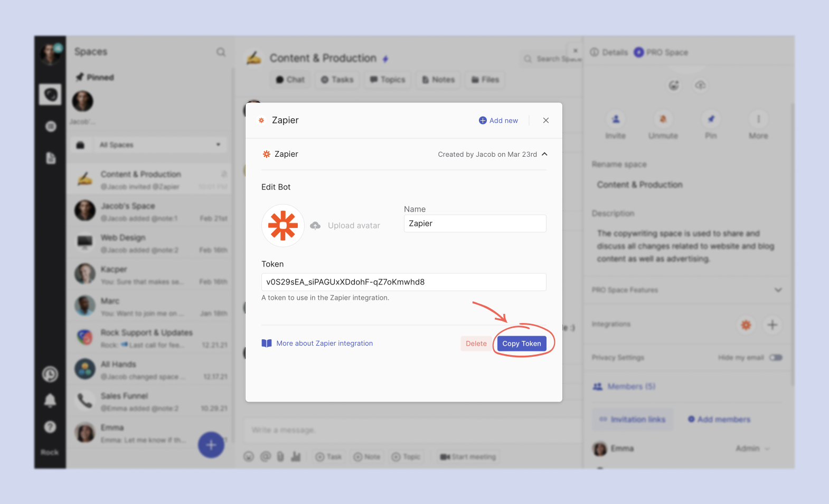
Task: Focus the bot Name input field
Action: [474, 224]
